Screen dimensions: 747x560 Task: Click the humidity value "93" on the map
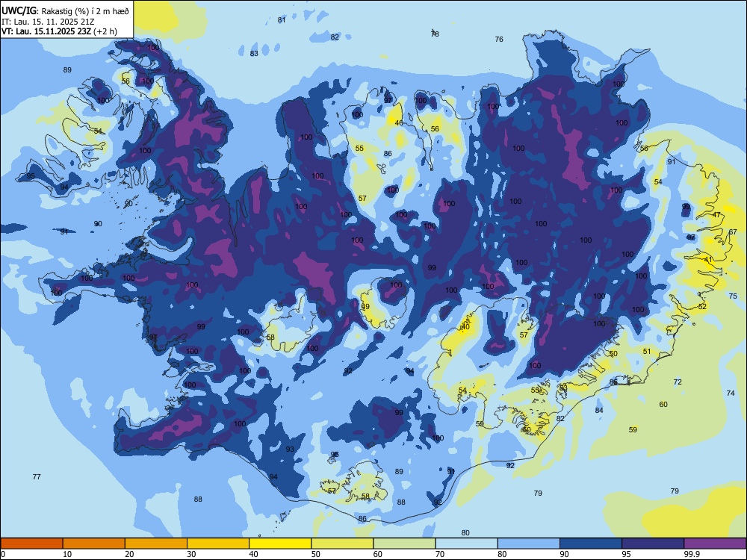[290, 449]
